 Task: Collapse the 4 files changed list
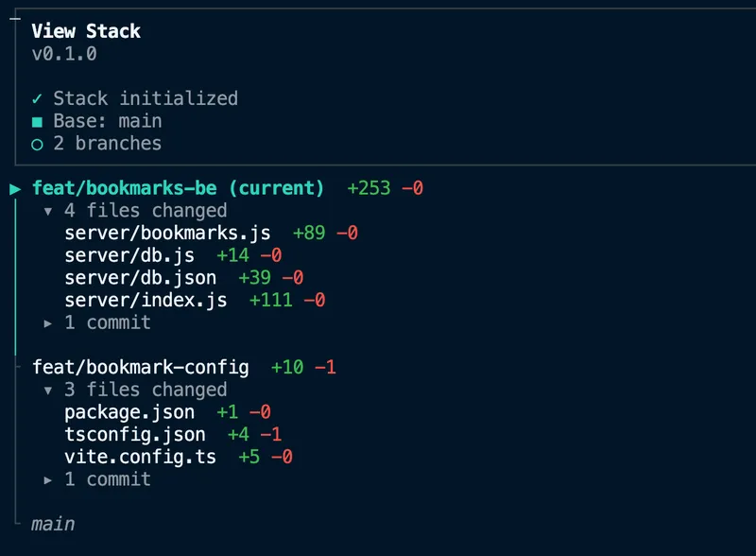coord(48,211)
